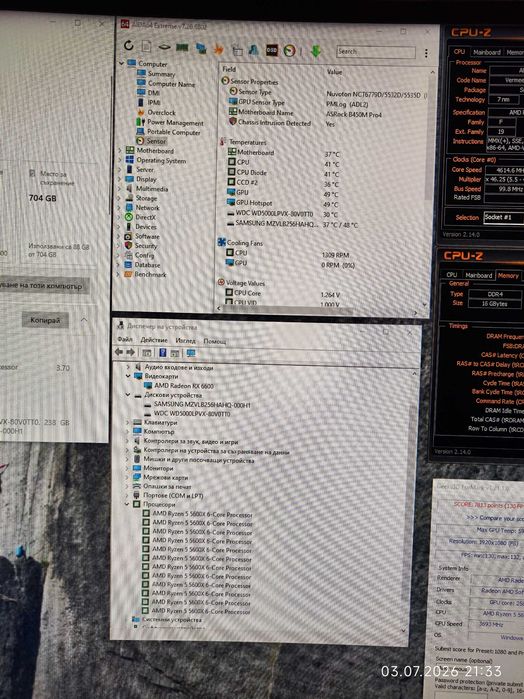Click the Compare your score link in FurMark

[495, 518]
